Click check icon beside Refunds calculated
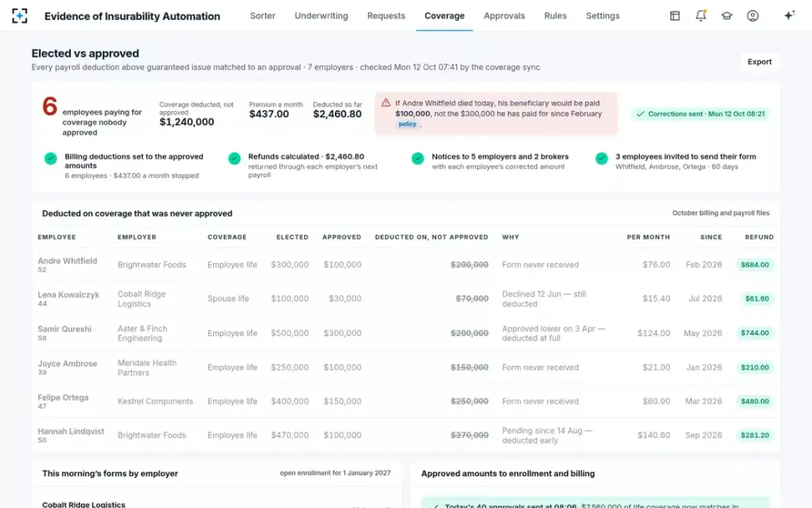The height and width of the screenshot is (508, 812). [234, 158]
